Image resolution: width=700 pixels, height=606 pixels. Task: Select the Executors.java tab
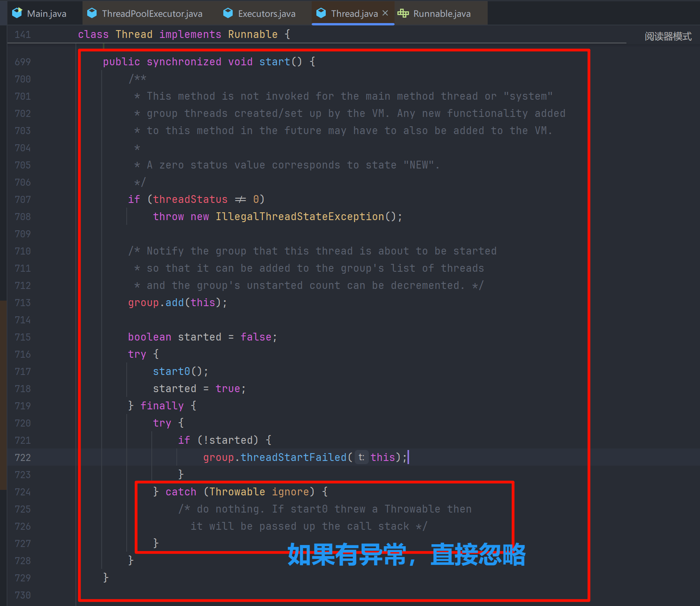[x=266, y=14]
